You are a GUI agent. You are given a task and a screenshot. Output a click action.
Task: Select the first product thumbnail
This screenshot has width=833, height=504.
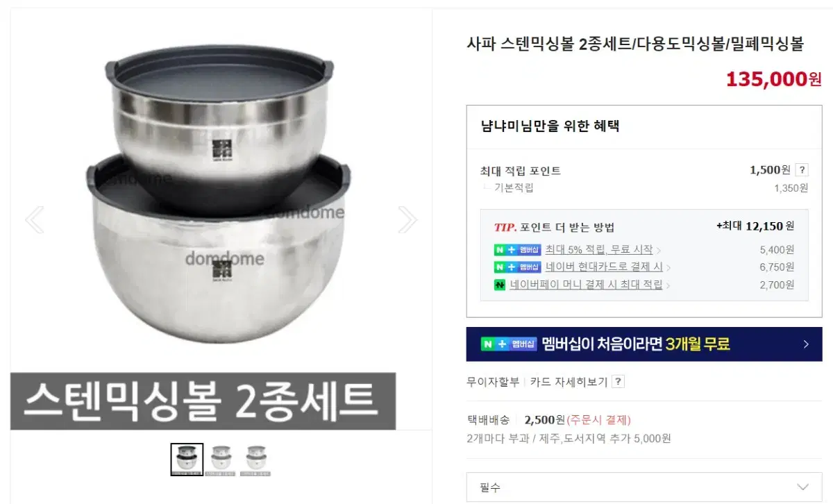click(x=187, y=460)
